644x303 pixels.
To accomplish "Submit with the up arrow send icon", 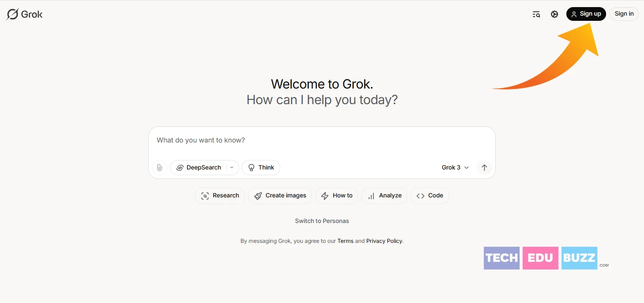I will coord(484,168).
